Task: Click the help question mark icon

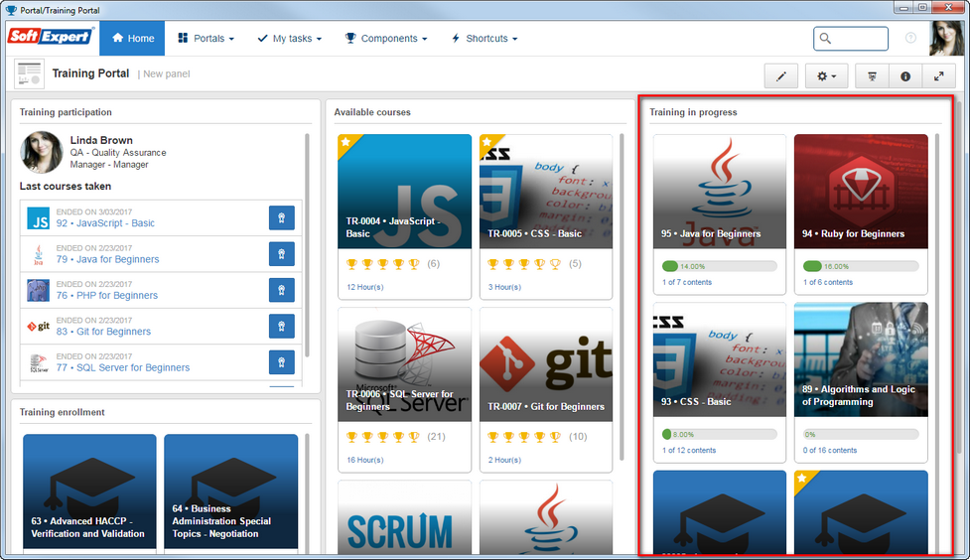Action: point(910,38)
